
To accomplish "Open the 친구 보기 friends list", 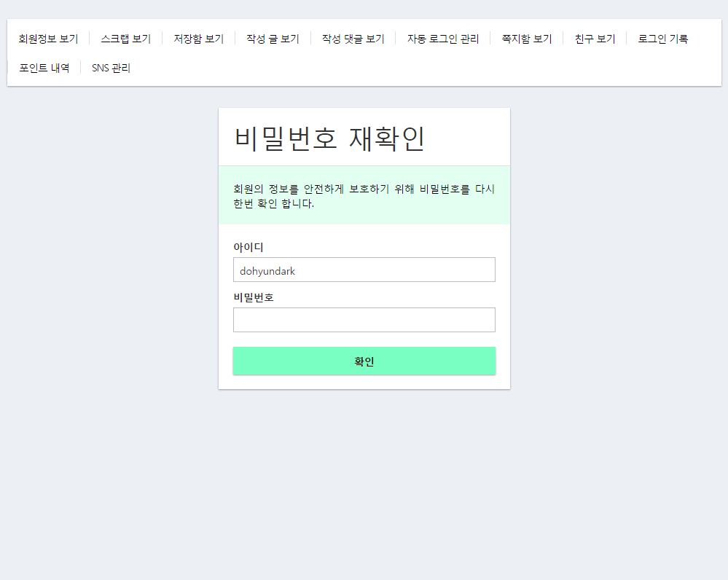I will click(594, 38).
